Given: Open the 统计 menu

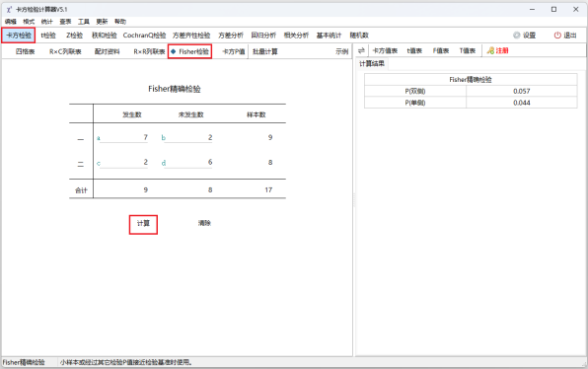Looking at the screenshot, I should point(47,22).
